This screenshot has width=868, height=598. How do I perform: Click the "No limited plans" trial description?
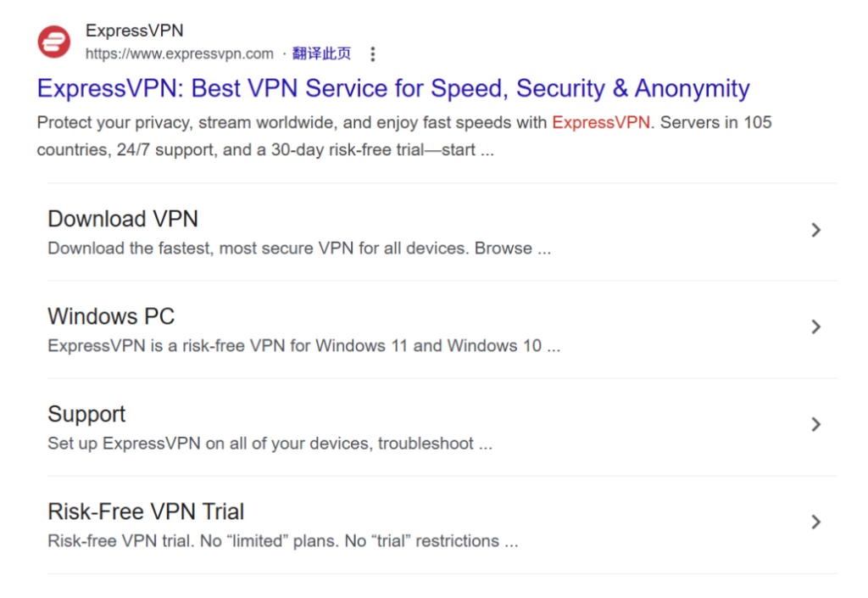pyautogui.click(x=283, y=541)
